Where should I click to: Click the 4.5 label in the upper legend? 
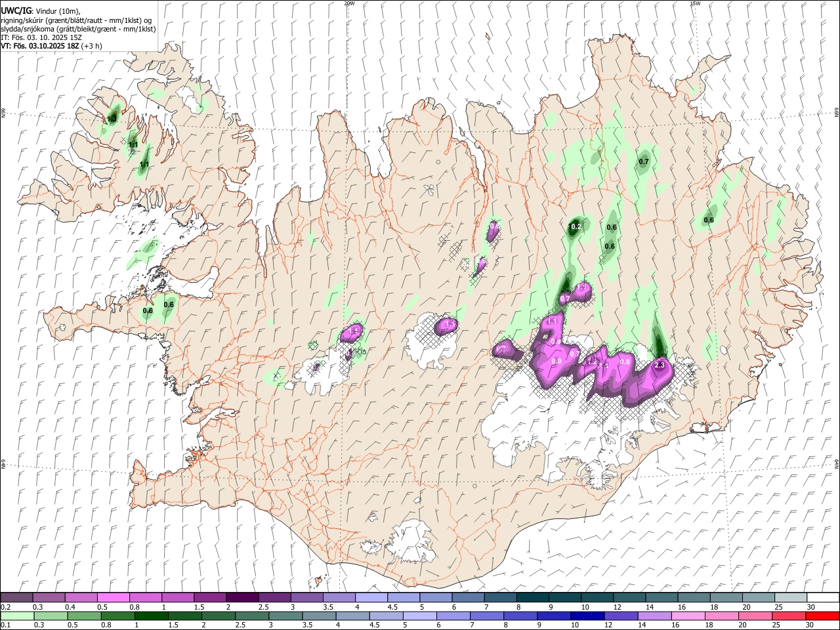(392, 607)
